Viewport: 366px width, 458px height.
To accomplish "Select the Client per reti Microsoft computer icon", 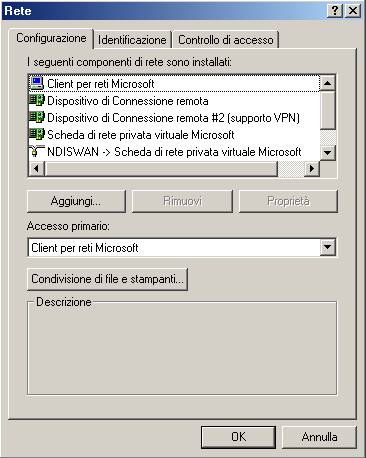I will [x=37, y=83].
